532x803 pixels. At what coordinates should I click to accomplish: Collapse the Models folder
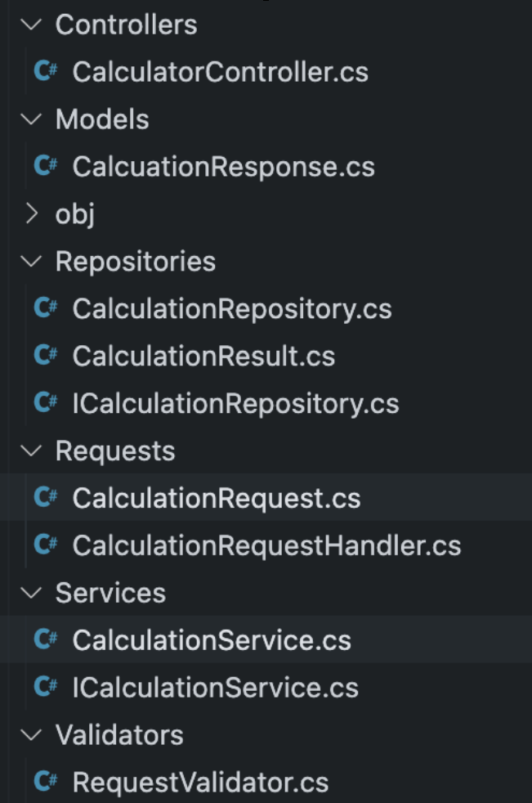tap(30, 119)
